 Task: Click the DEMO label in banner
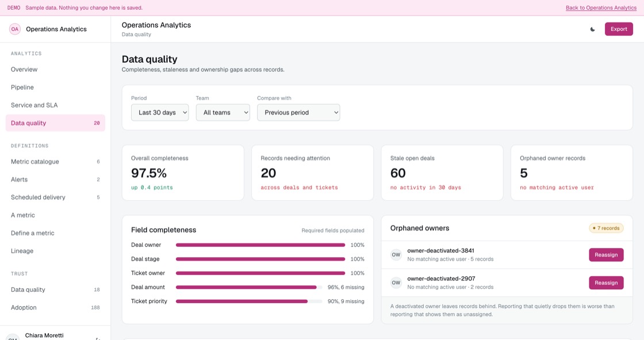14,8
